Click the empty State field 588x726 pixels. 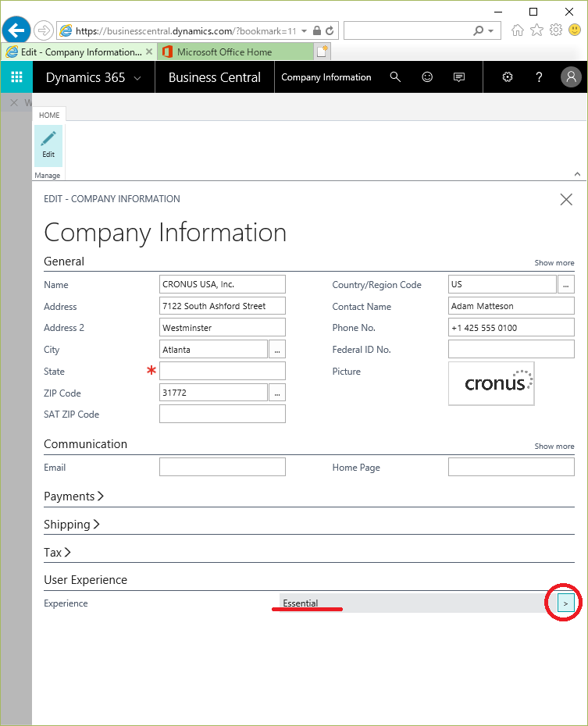pyautogui.click(x=223, y=371)
